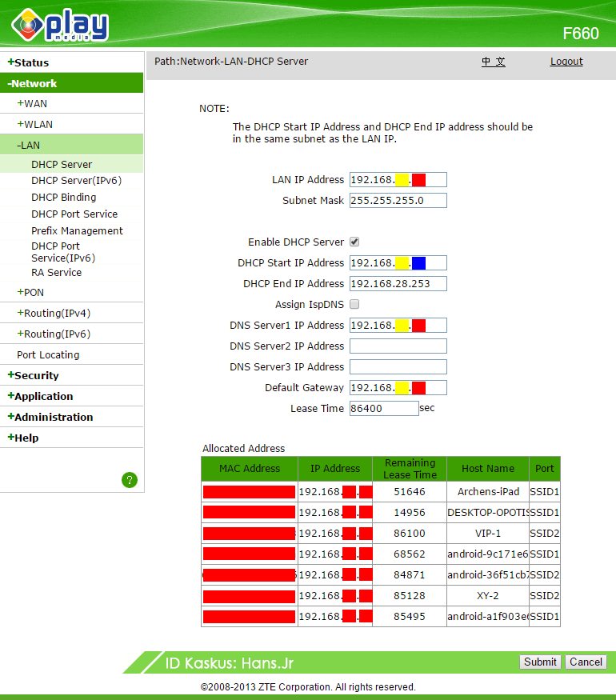The width and height of the screenshot is (616, 700).
Task: Collapse the LAN submenu
Action: click(29, 145)
